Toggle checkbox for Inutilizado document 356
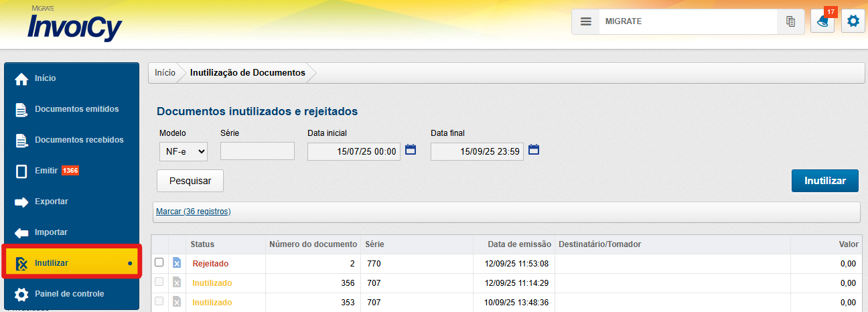The width and height of the screenshot is (868, 312). [x=159, y=283]
